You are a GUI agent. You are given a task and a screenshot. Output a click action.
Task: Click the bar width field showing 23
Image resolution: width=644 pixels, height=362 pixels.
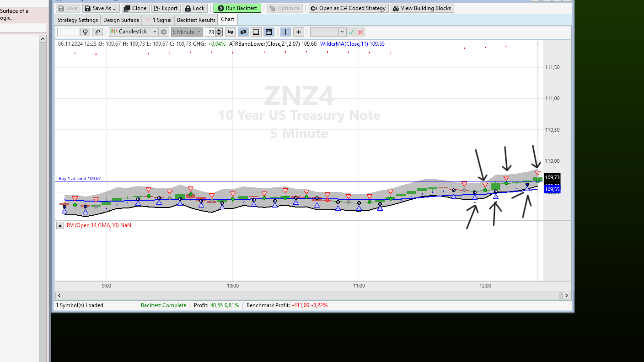click(x=210, y=32)
